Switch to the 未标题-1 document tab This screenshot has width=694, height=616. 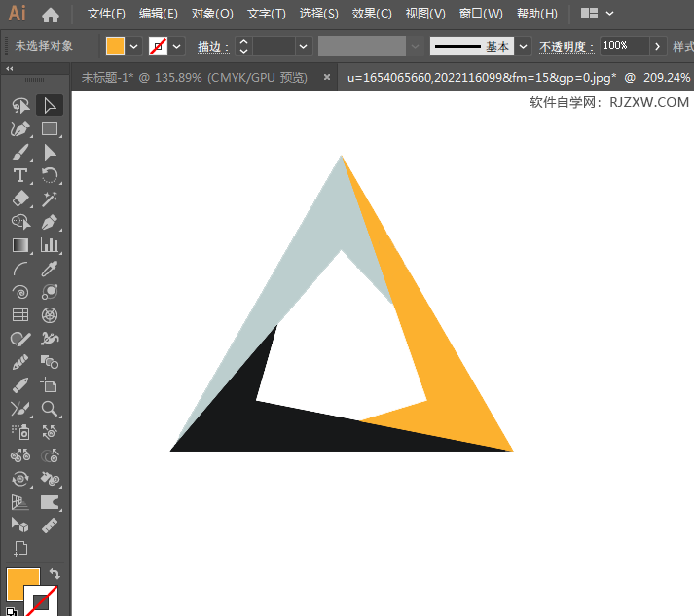click(193, 78)
